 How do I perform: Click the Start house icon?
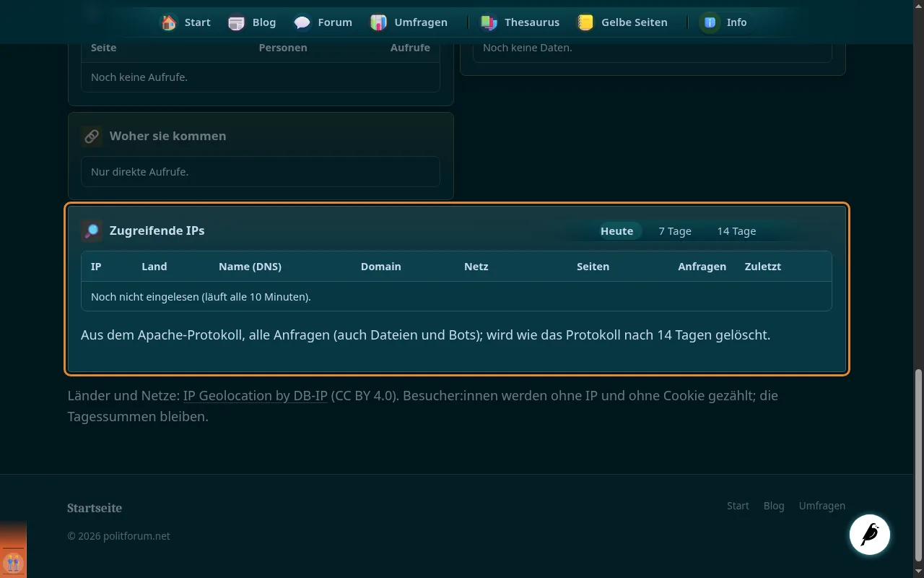click(169, 22)
